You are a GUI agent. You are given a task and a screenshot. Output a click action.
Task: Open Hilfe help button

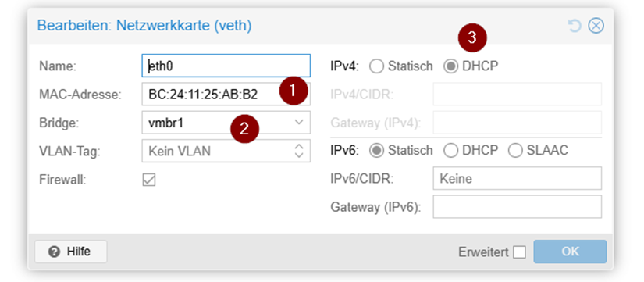pyautogui.click(x=70, y=252)
